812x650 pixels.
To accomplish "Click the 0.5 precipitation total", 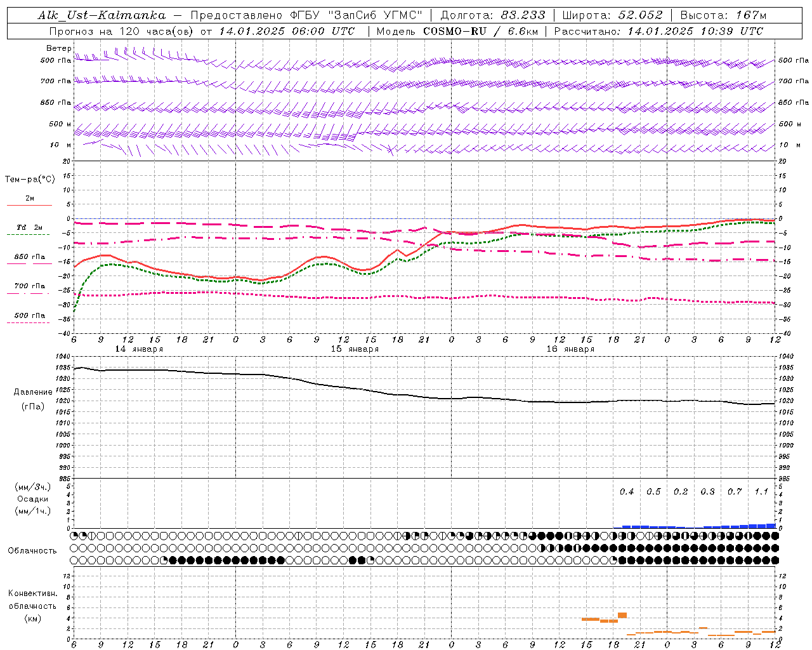I will 653,492.
